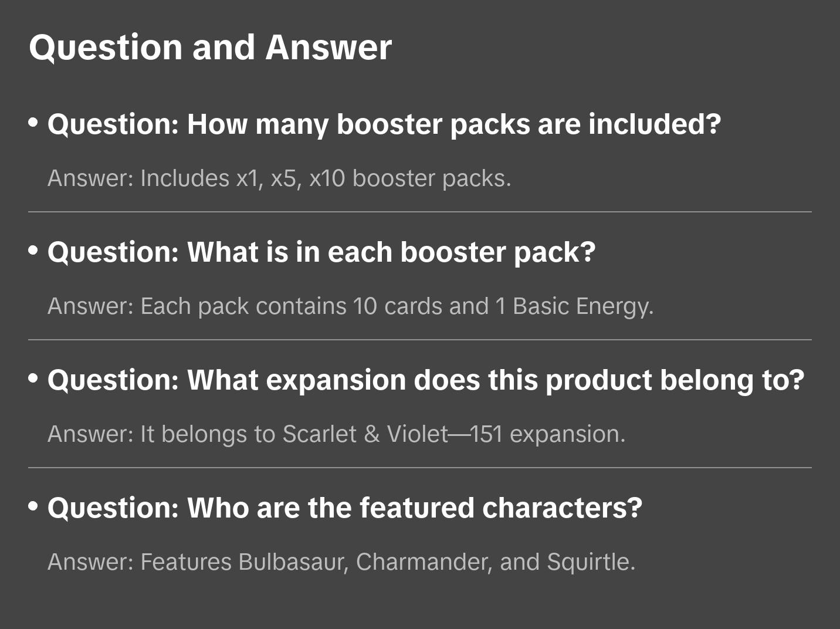Click the bullet beside the featured characters question
This screenshot has width=840, height=629.
tap(33, 506)
